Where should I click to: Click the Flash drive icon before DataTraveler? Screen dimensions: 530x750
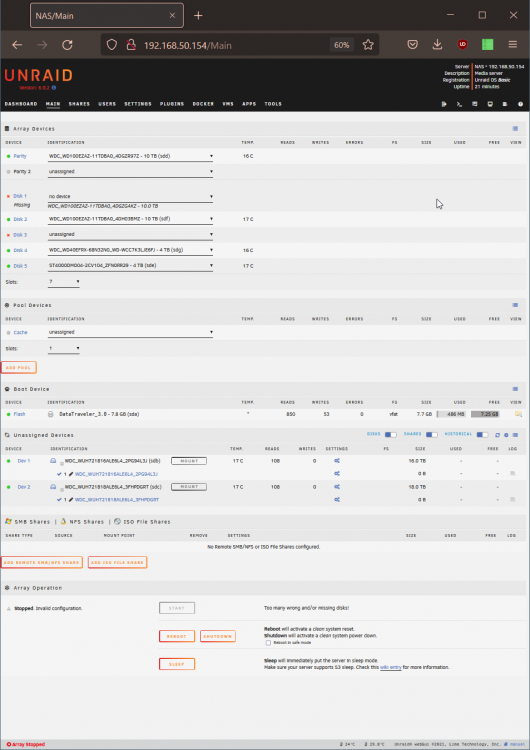tap(51, 414)
